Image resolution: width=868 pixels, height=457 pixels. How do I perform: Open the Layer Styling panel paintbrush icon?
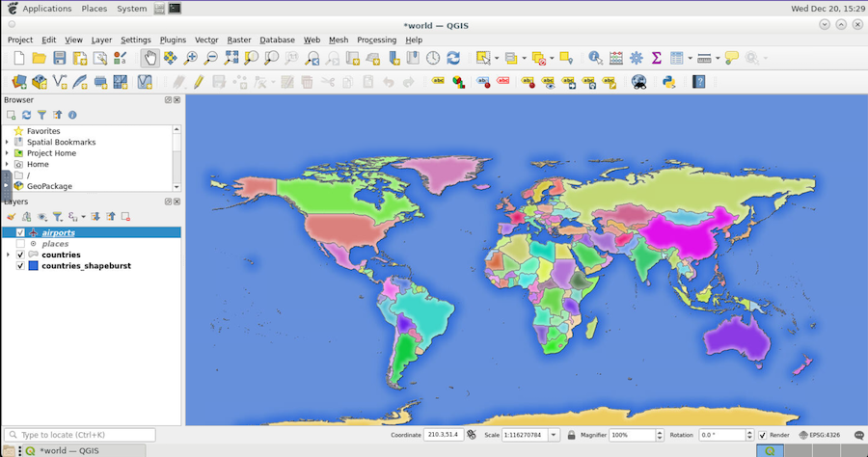click(x=11, y=216)
